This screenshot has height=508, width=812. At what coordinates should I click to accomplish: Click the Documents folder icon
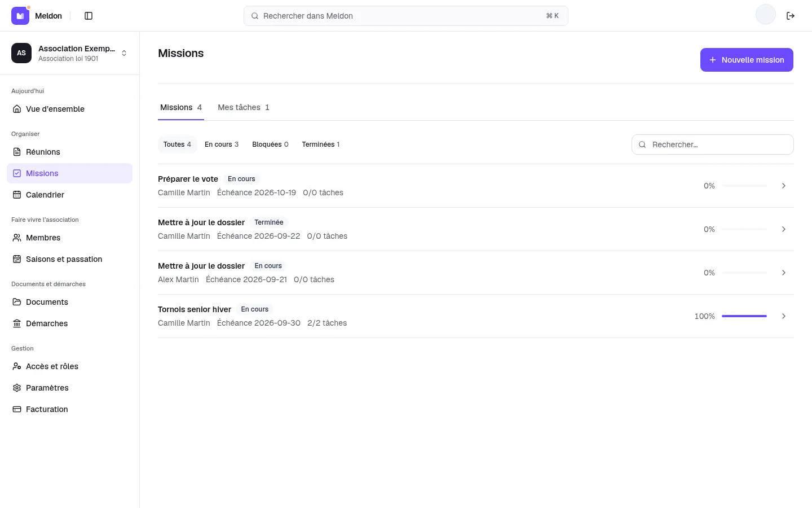(x=17, y=302)
